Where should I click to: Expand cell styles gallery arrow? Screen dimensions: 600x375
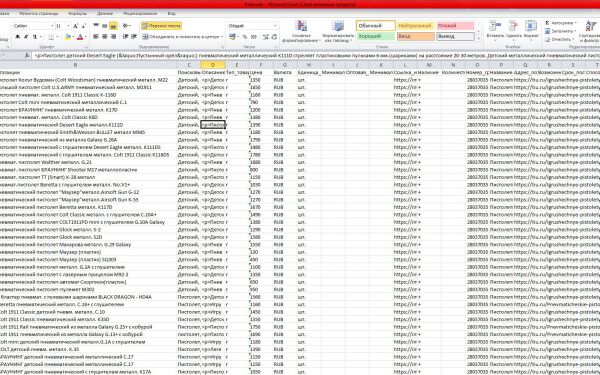(x=478, y=39)
